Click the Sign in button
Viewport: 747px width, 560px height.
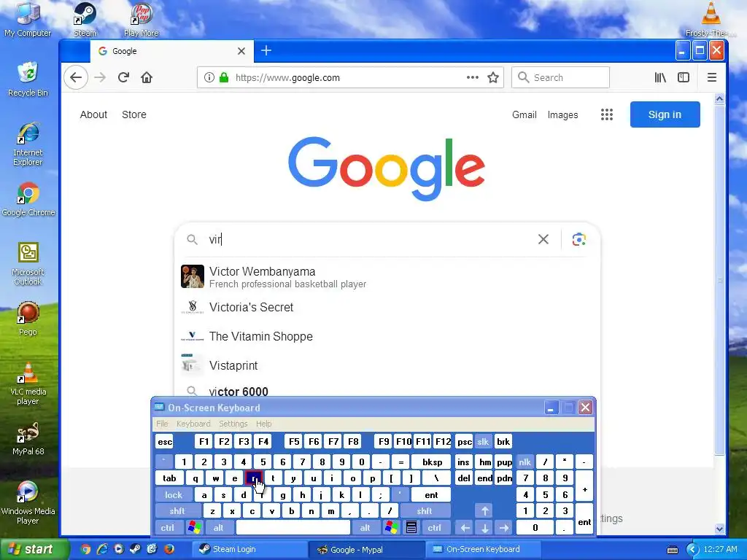click(x=665, y=114)
